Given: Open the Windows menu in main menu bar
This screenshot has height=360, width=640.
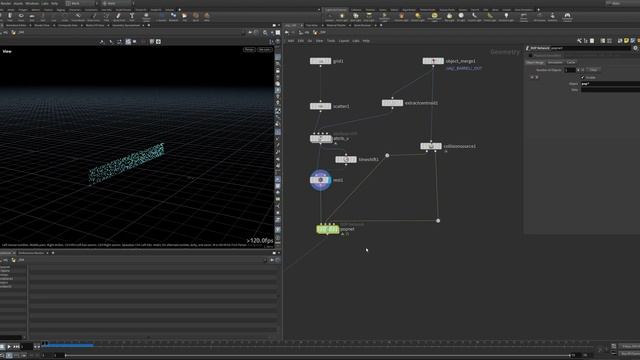Looking at the screenshot, I should click(32, 3).
